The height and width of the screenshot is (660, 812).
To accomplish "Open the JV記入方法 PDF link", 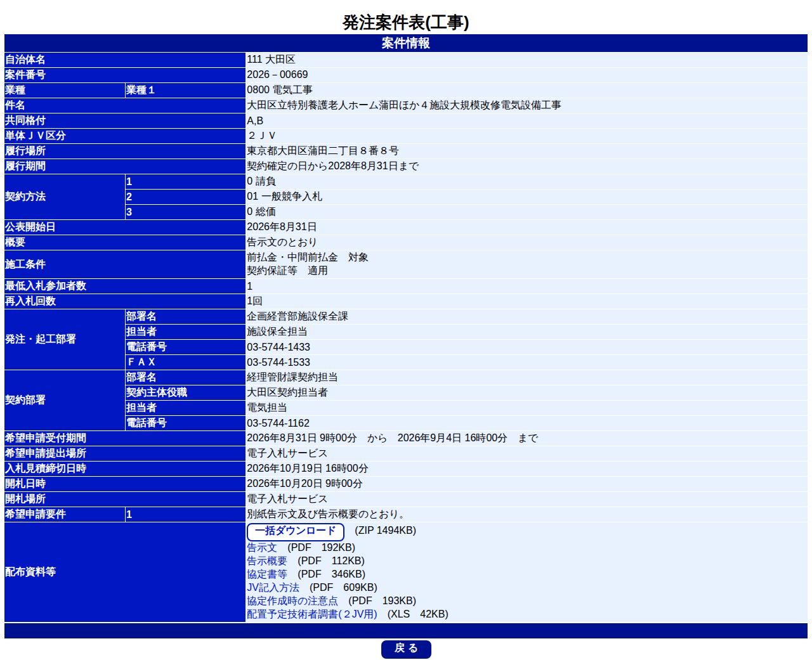I will [x=273, y=588].
